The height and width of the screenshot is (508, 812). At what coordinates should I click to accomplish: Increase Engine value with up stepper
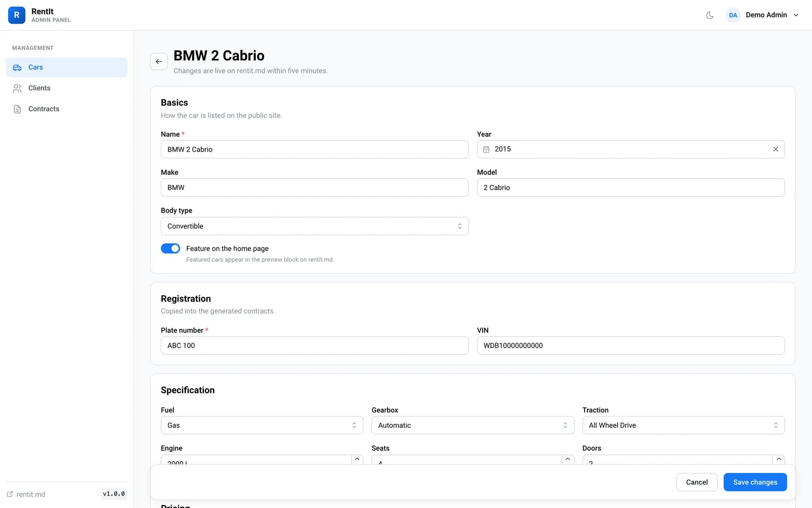357,460
